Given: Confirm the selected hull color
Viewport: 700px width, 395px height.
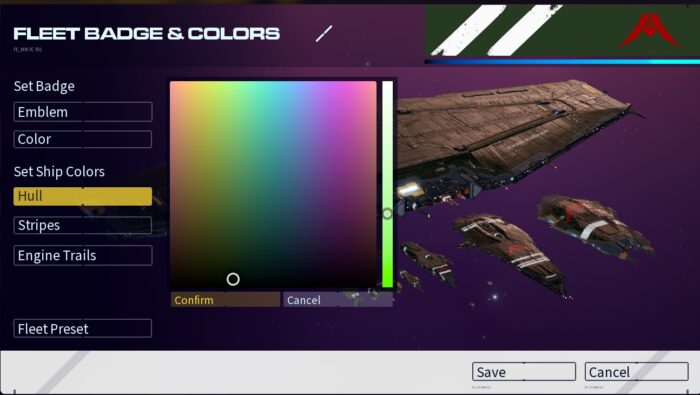Looking at the screenshot, I should [x=225, y=300].
